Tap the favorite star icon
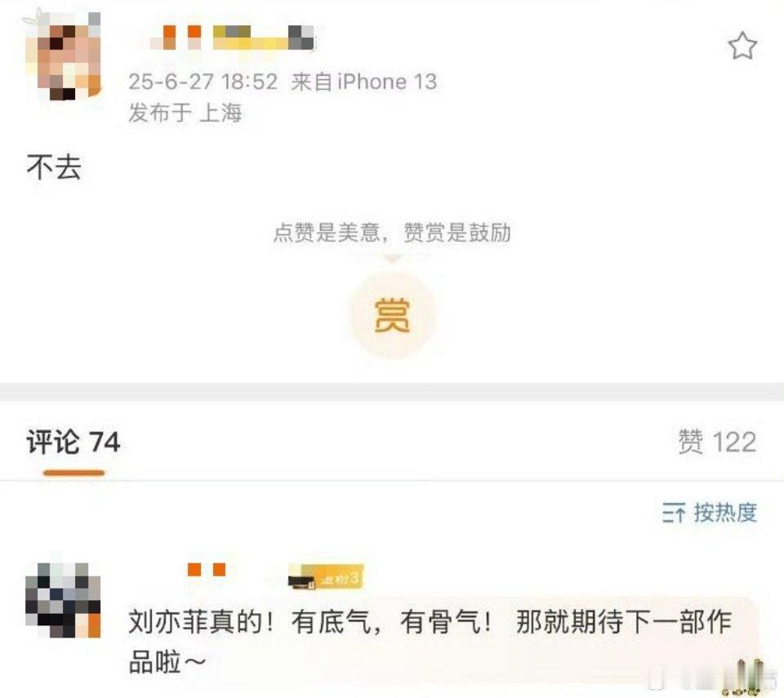This screenshot has height=698, width=784. 742,46
